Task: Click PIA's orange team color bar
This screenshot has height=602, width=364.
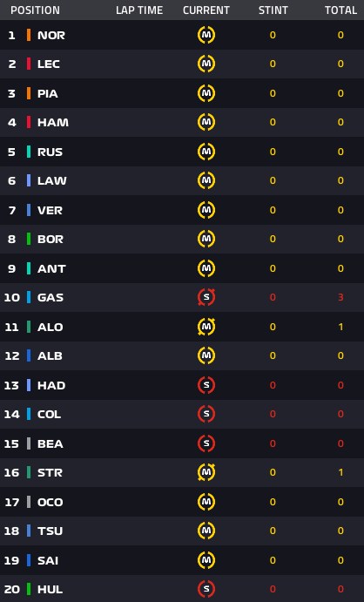Action: (x=29, y=93)
